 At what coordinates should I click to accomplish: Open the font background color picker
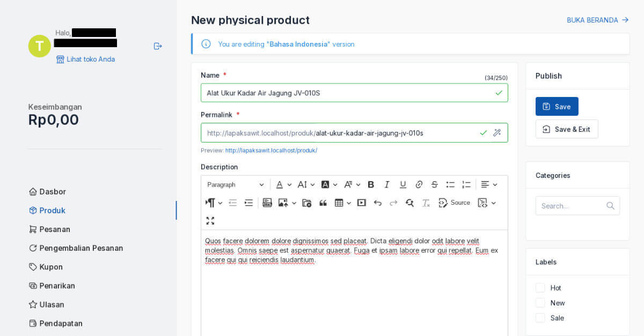point(329,184)
